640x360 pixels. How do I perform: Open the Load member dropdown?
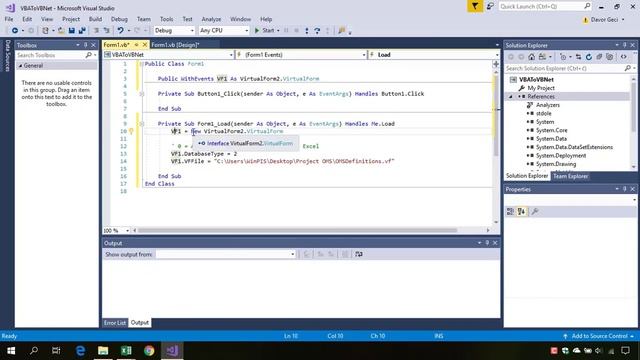(x=434, y=55)
